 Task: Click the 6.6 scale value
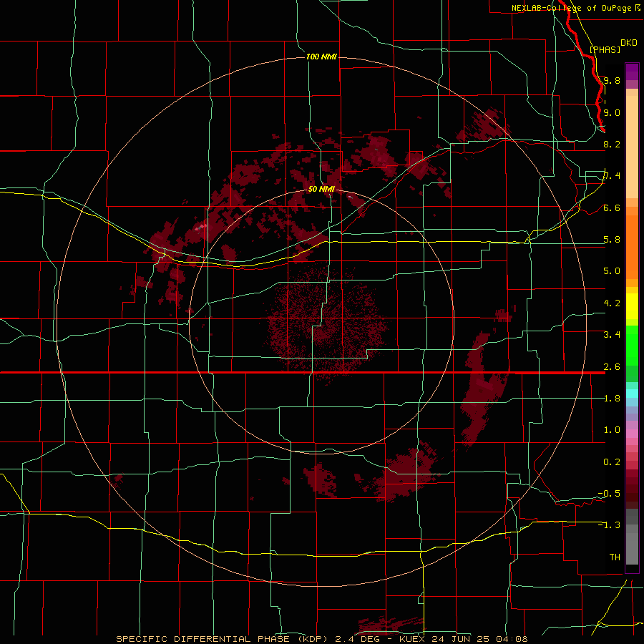click(612, 208)
